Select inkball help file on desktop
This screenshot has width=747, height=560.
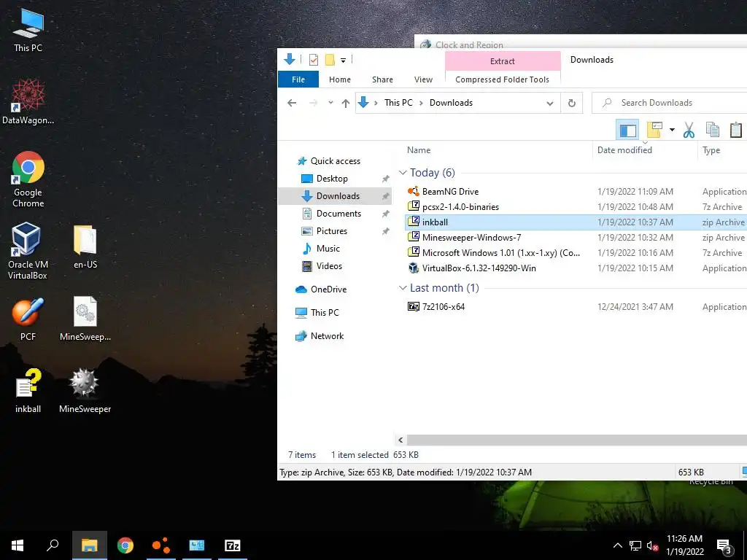(28, 391)
